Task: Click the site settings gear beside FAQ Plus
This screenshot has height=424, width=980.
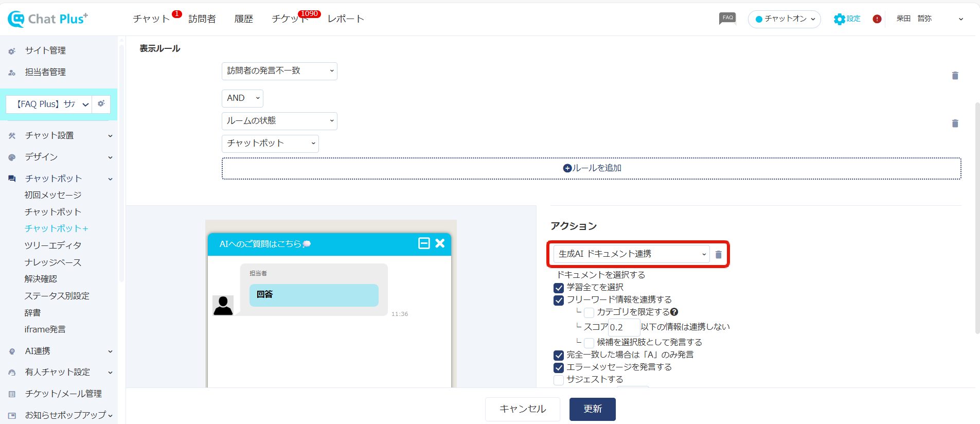Action: (101, 104)
